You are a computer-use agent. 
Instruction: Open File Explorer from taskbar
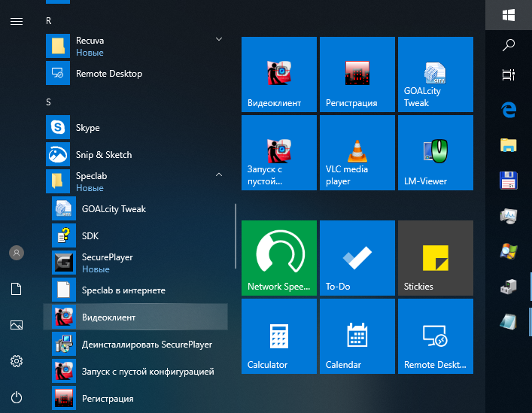(x=508, y=145)
